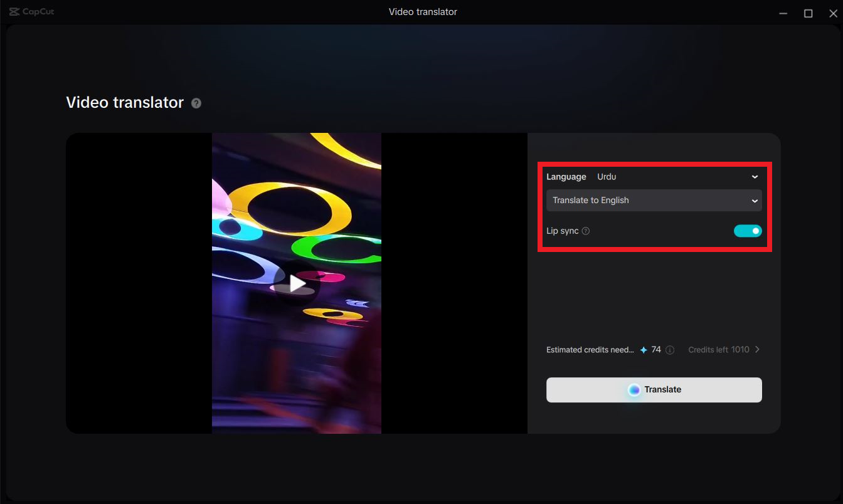Click the chevron on the Language row
The image size is (843, 504).
pos(755,177)
